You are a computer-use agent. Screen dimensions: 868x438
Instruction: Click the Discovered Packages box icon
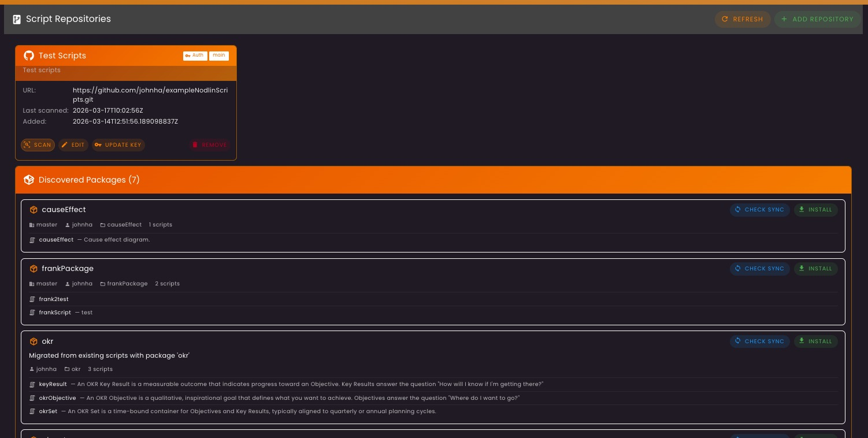tap(28, 180)
